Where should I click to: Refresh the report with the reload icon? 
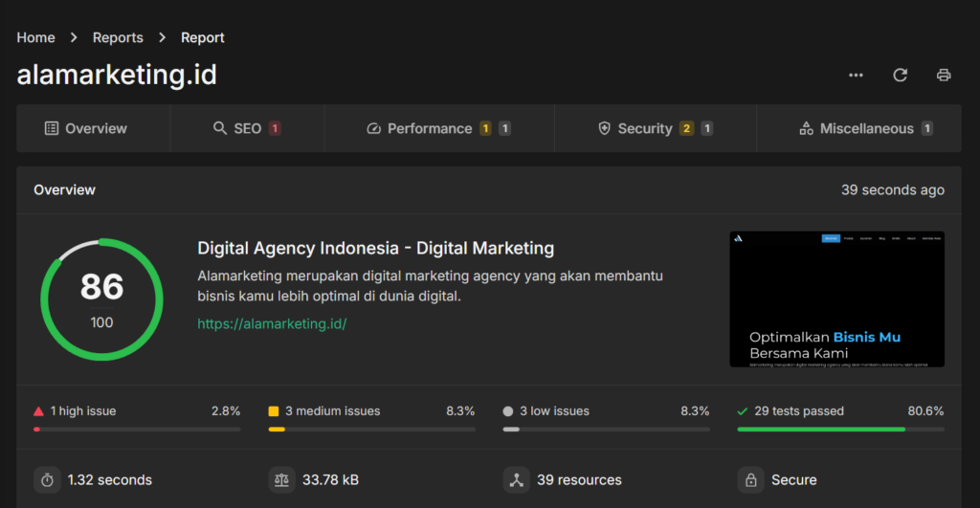point(900,75)
